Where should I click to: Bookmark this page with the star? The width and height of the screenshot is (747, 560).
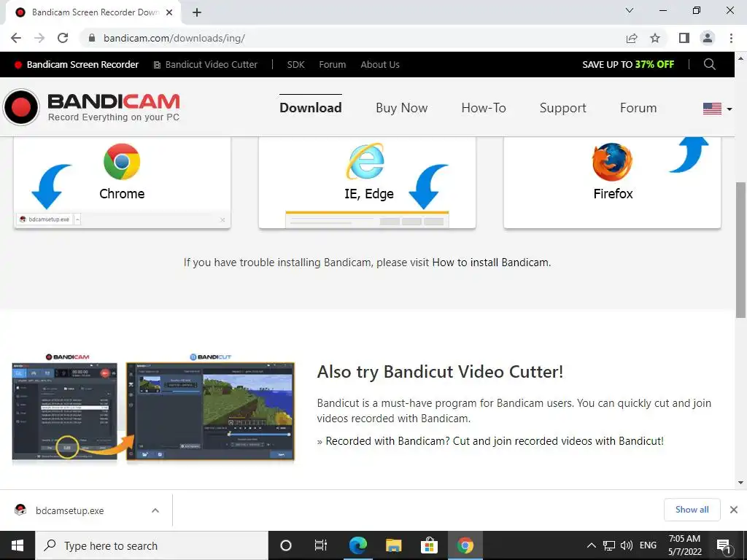tap(655, 38)
